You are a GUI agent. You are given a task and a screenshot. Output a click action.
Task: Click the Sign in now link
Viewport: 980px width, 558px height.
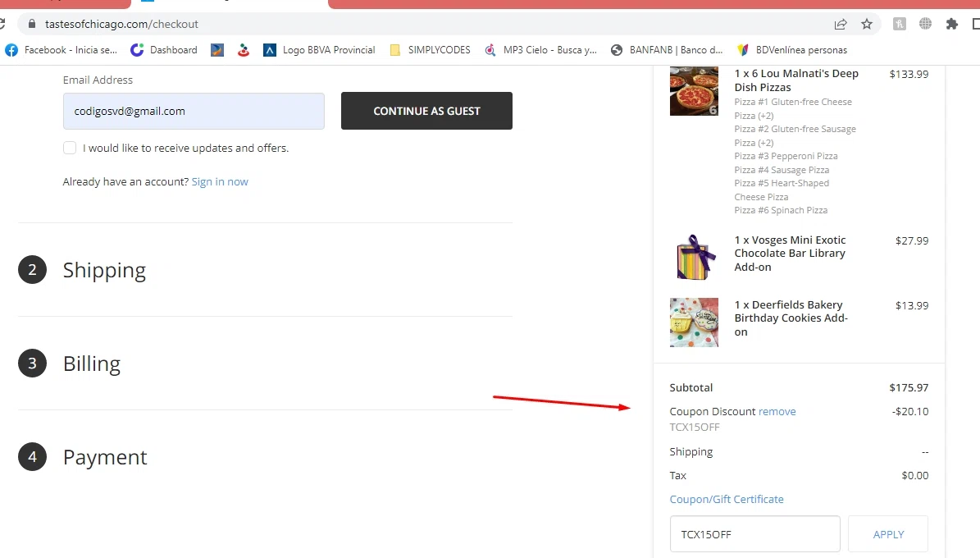(220, 181)
